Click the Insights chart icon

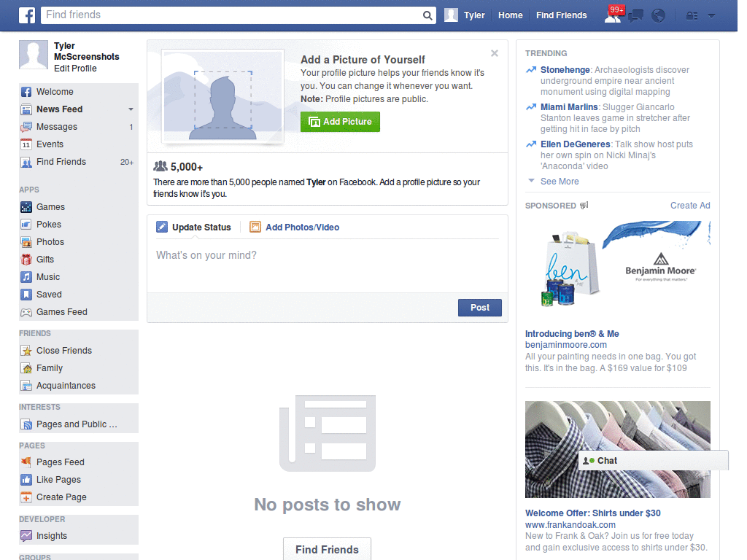tap(26, 536)
